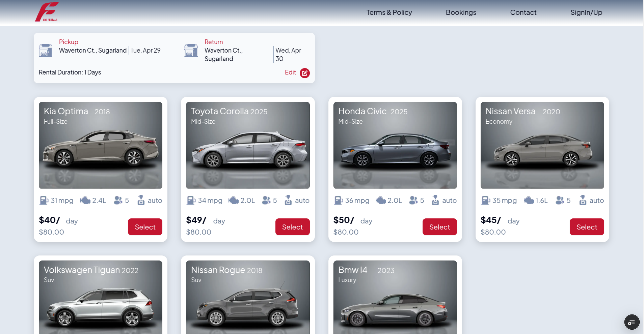Click the Toyota Corolla $49/ day price

[x=206, y=220]
